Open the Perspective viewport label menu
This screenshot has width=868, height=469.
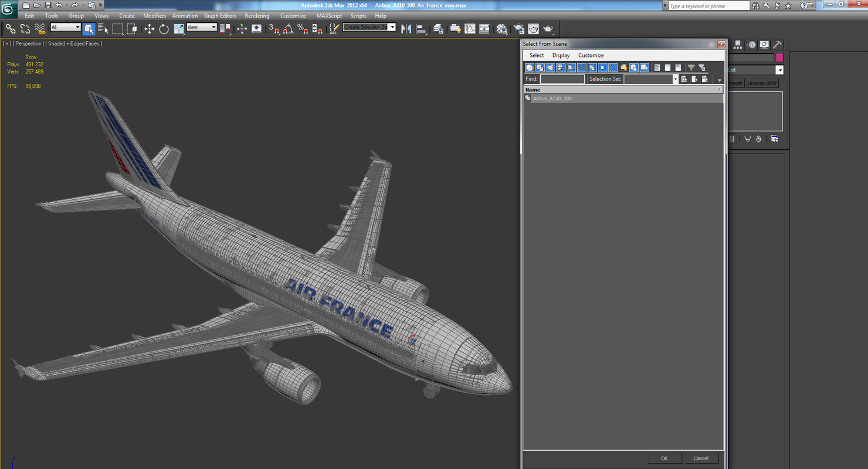pyautogui.click(x=28, y=43)
